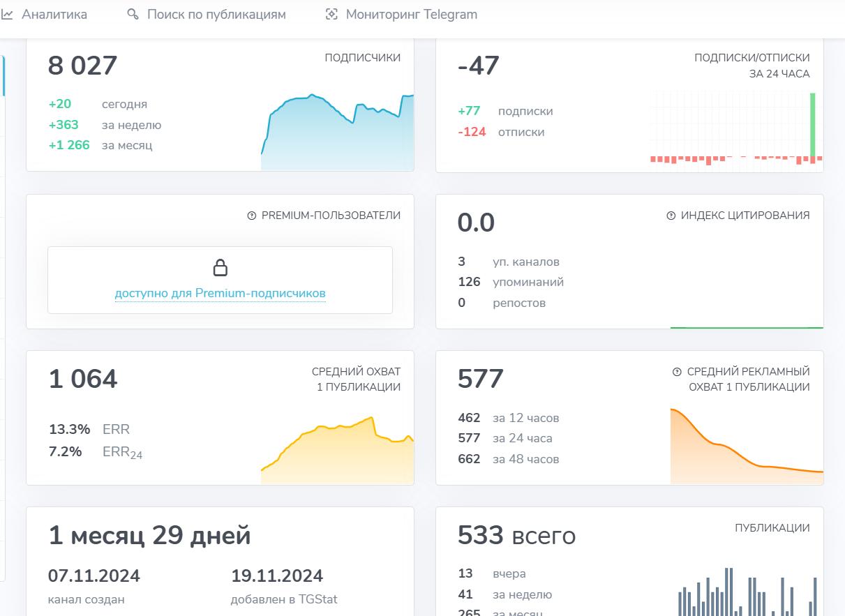Select the PREMIUM-ПОЛЬЗОВАТЕЛИ heading text
This screenshot has width=845, height=616.
(x=331, y=216)
